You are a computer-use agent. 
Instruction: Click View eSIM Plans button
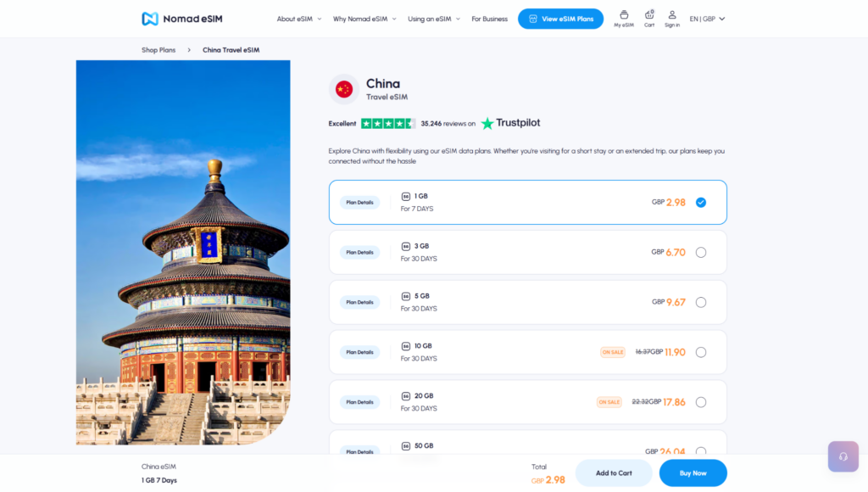[560, 19]
